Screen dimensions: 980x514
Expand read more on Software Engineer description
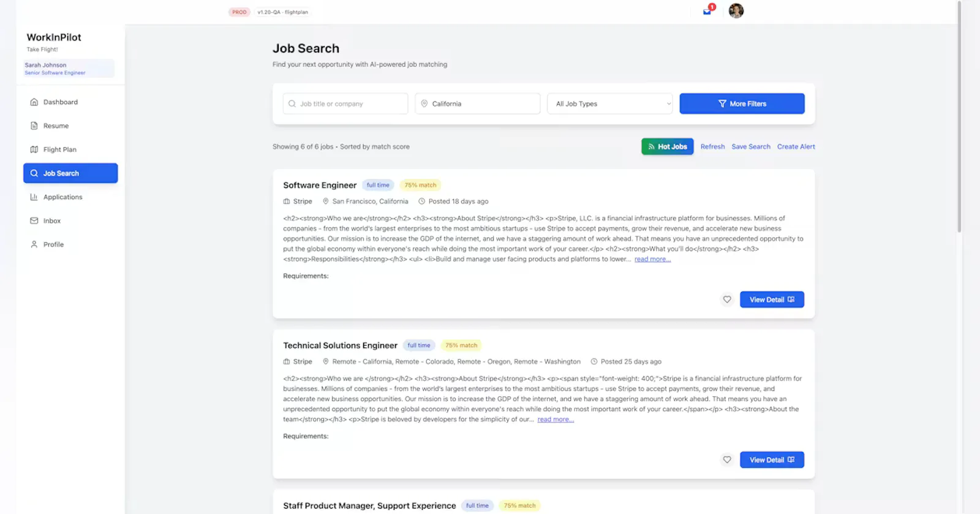point(652,259)
